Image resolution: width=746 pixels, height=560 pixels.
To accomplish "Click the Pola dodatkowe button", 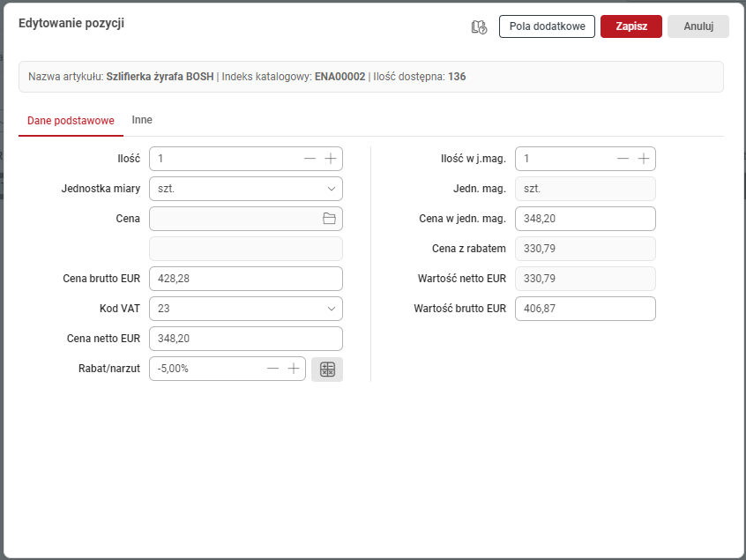I will [x=547, y=26].
